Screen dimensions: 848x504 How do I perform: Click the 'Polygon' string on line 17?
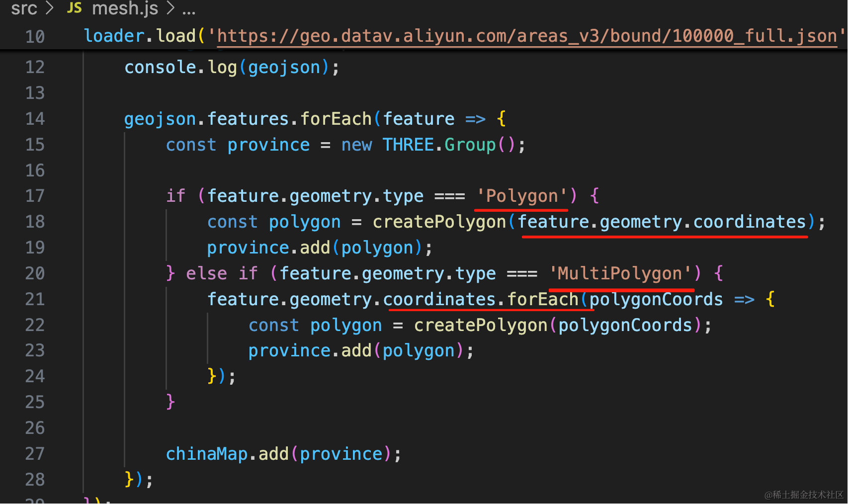pyautogui.click(x=522, y=196)
